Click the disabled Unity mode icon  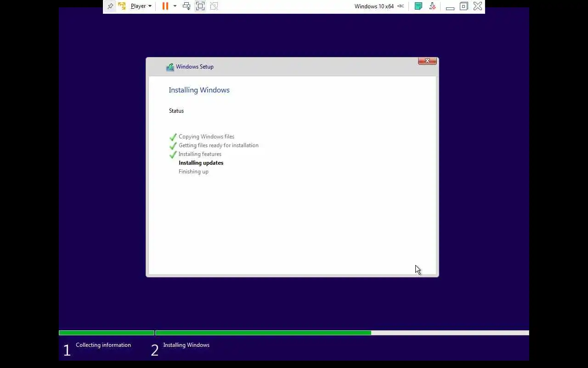(x=214, y=6)
